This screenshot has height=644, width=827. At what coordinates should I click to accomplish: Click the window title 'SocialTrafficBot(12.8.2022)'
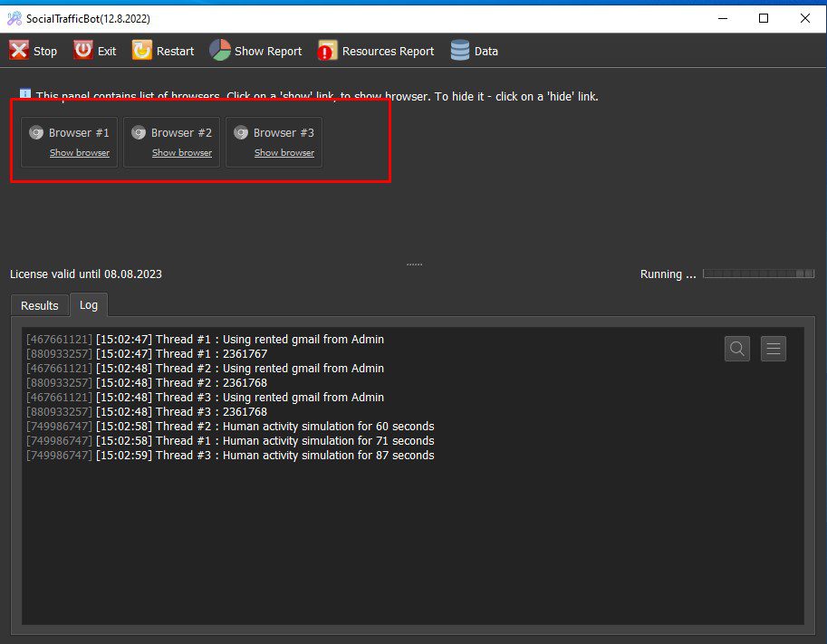(x=88, y=19)
